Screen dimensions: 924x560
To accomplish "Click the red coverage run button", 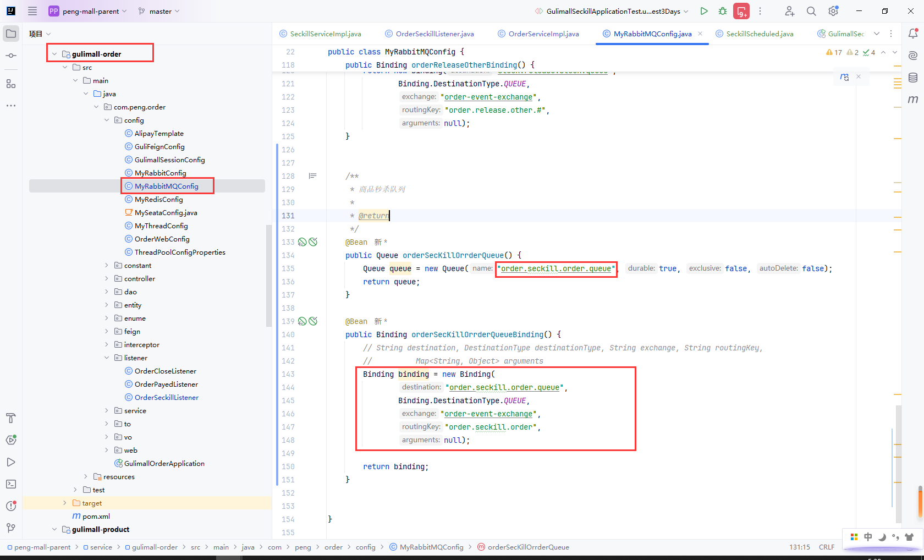I will click(x=741, y=11).
